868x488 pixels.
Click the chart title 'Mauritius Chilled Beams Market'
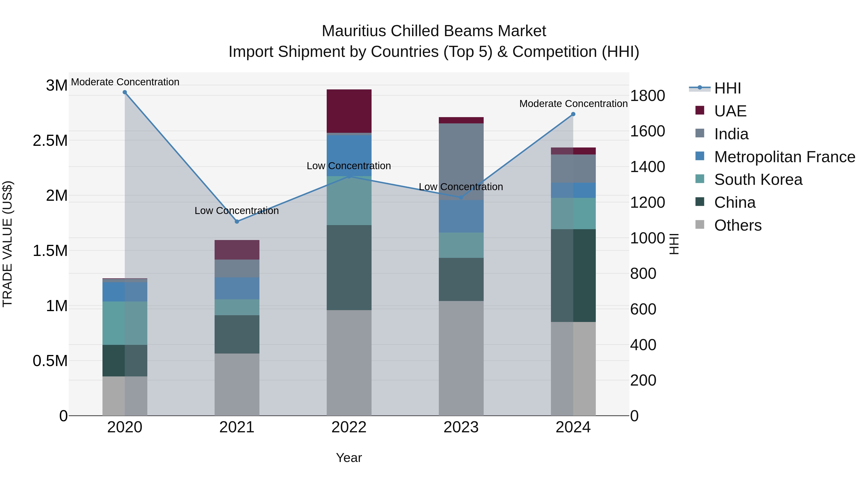coord(434,31)
